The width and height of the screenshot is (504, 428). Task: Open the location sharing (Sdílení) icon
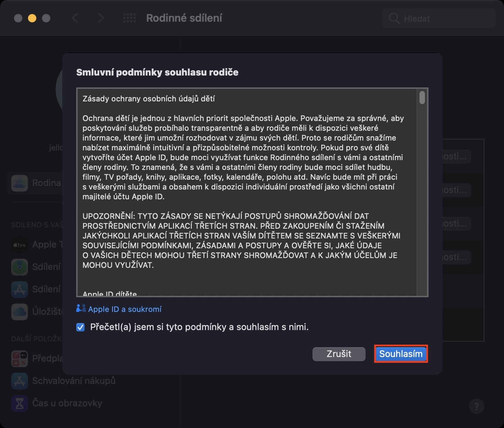tap(20, 267)
